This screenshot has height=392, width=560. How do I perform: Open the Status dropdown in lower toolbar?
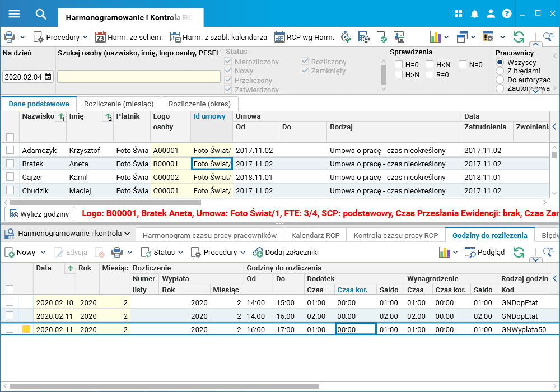pos(162,253)
